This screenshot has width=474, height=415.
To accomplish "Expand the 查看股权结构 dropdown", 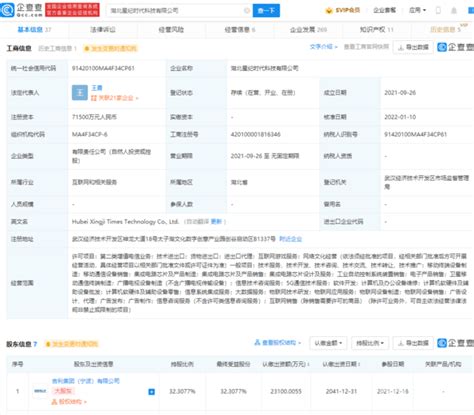I will pos(278,343).
